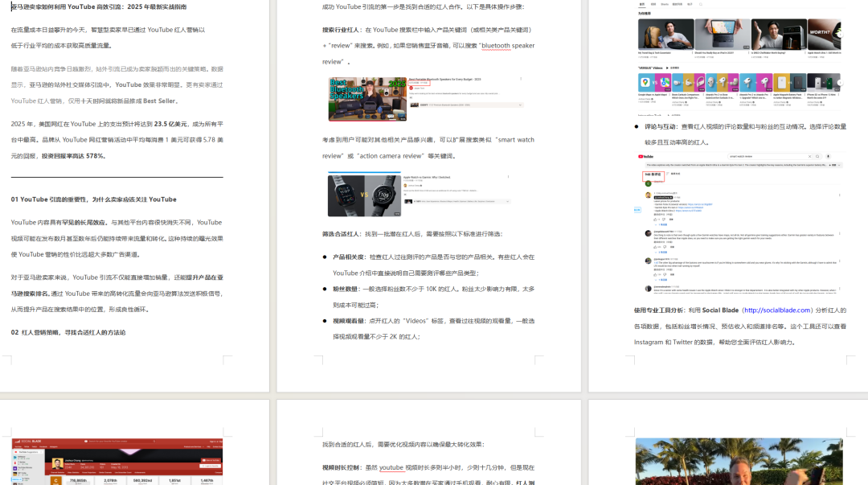Image resolution: width=868 pixels, height=485 pixels.
Task: Click the '视频时长控制' label
Action: click(x=342, y=468)
